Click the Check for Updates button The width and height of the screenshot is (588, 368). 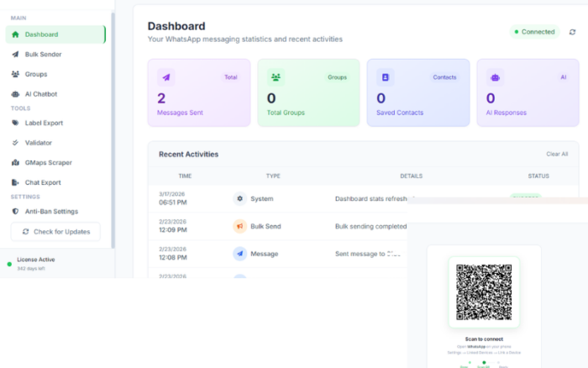point(55,232)
